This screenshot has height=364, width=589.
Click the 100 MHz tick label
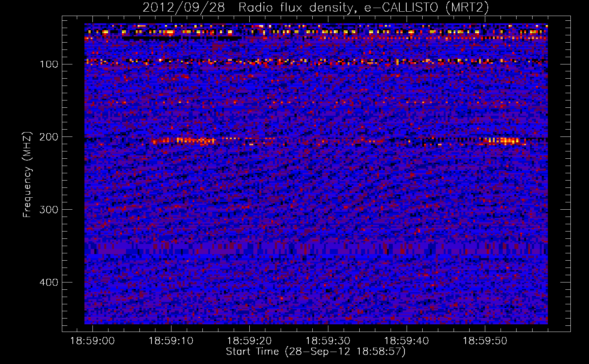(49, 64)
